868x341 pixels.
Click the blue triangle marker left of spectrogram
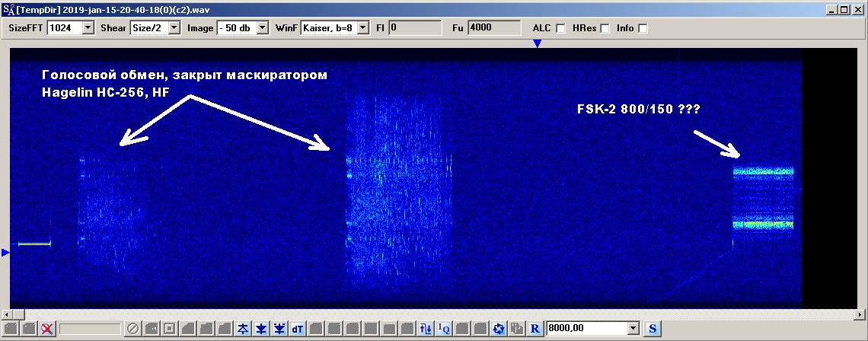point(5,253)
